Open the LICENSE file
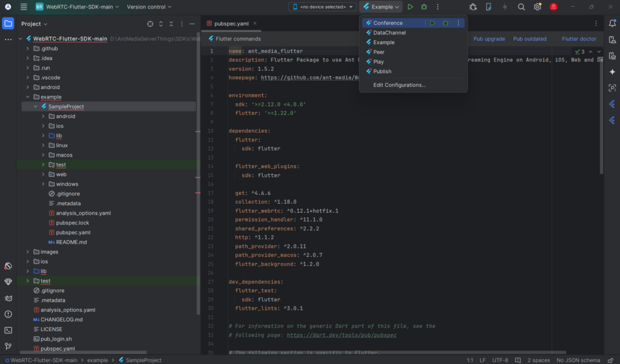Screen dimensions: 620x364 pos(51,330)
